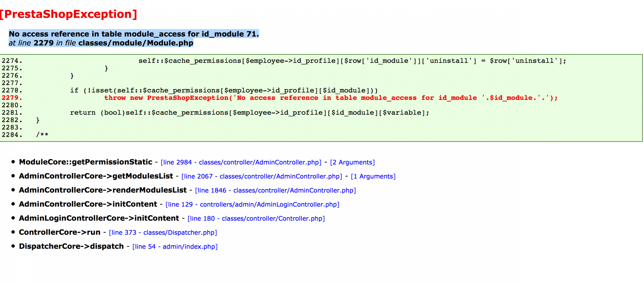
Task: Click 'ModuleCore::getPermissionStatic' in the stack trace
Action: pos(86,162)
